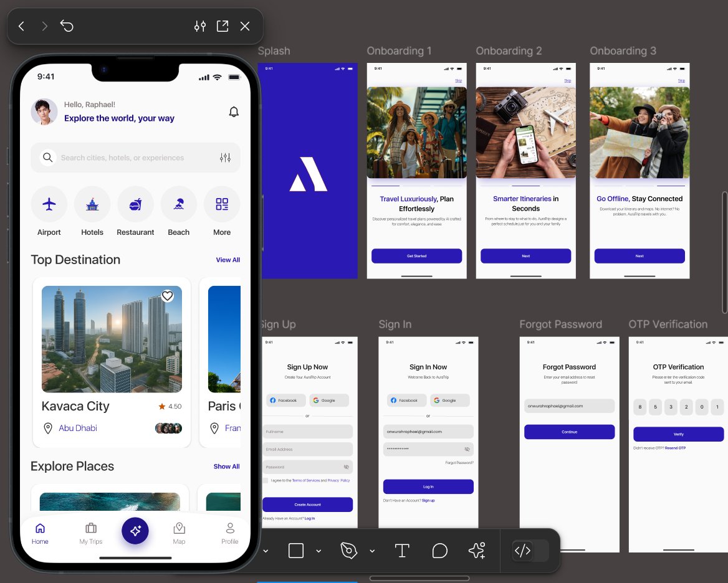Select the Sign In frame label

[x=395, y=324]
